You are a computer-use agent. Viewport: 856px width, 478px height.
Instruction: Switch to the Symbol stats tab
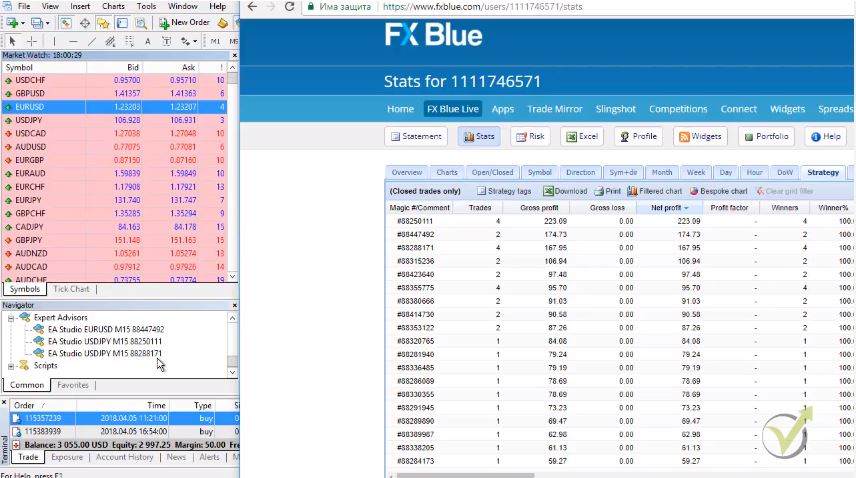click(x=539, y=172)
